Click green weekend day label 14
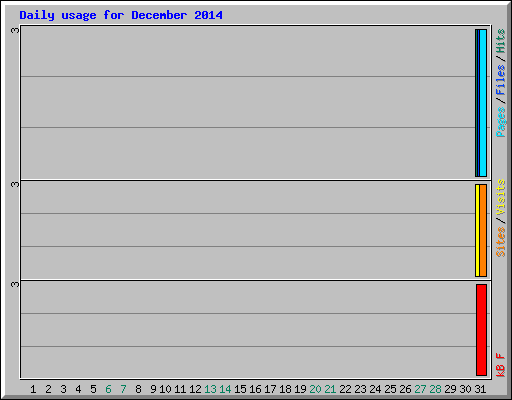This screenshot has width=512, height=400. [225, 389]
